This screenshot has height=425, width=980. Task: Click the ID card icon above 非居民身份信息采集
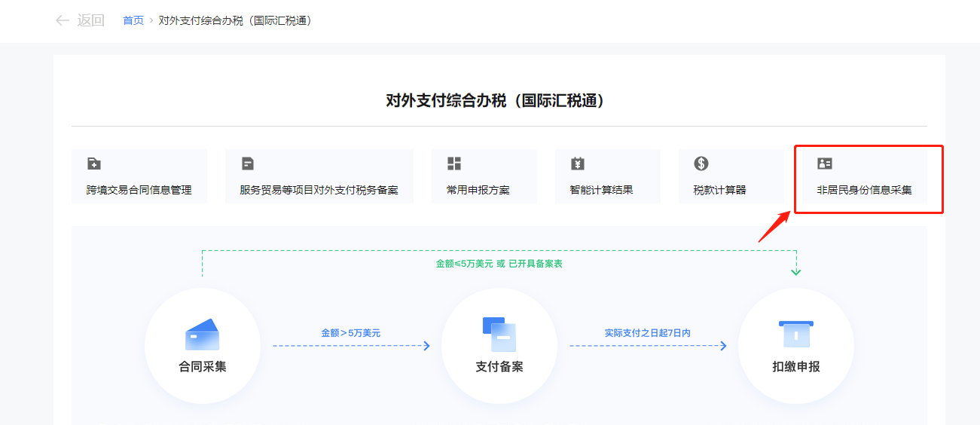coord(825,164)
